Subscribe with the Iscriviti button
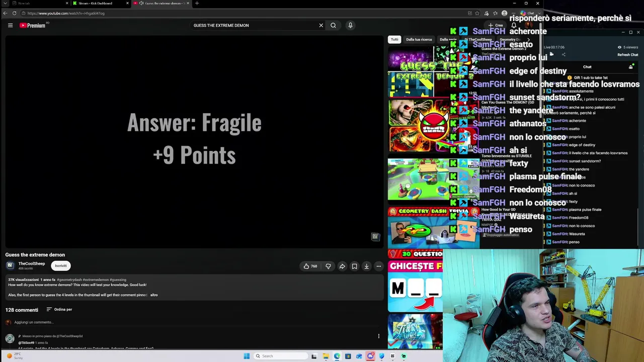The height and width of the screenshot is (362, 644). 61,265
